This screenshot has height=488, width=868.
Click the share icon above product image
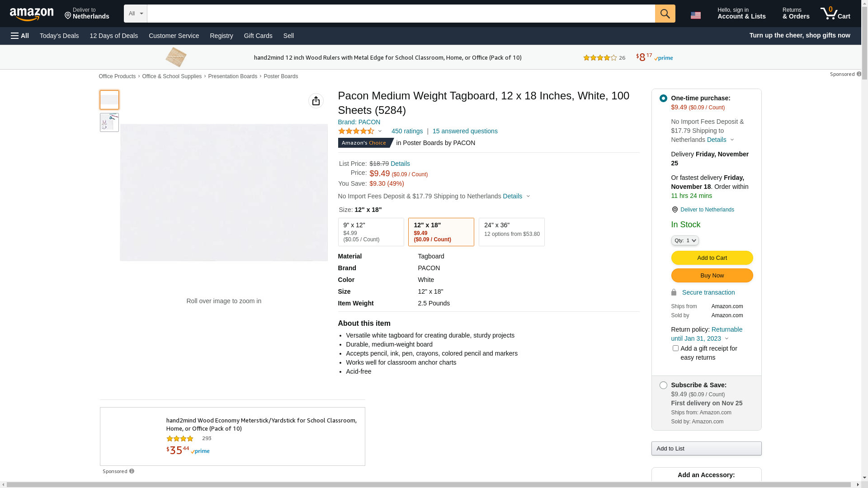(316, 101)
